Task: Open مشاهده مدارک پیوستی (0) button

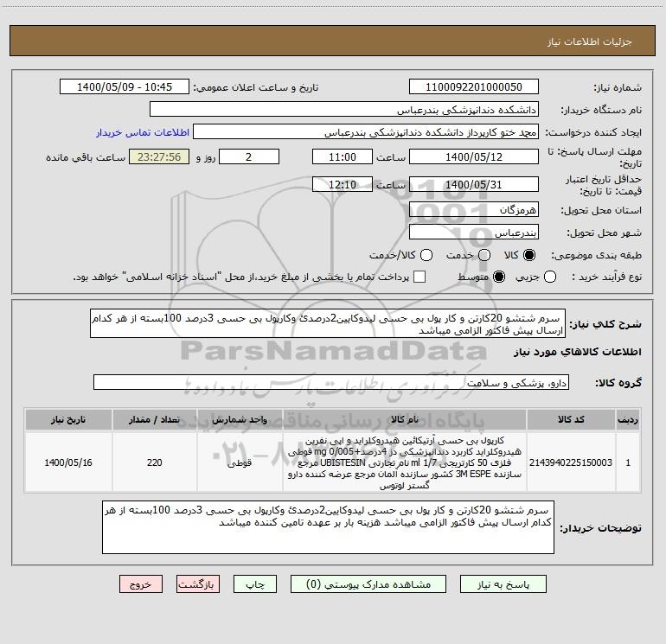Action: [x=368, y=584]
